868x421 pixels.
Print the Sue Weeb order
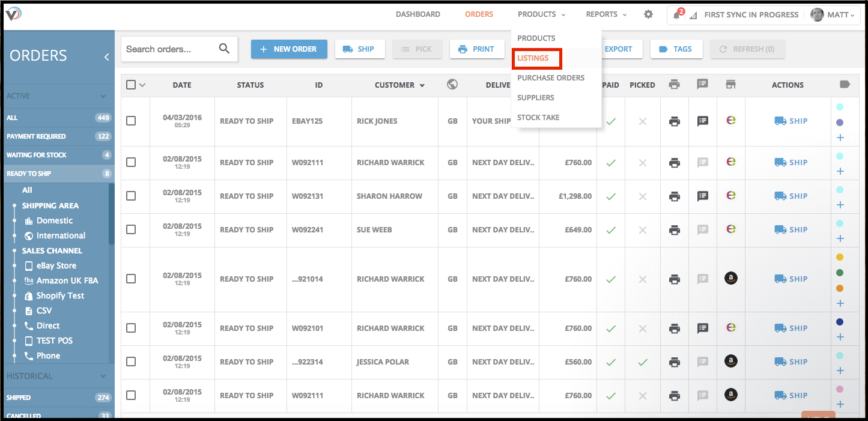pos(675,230)
